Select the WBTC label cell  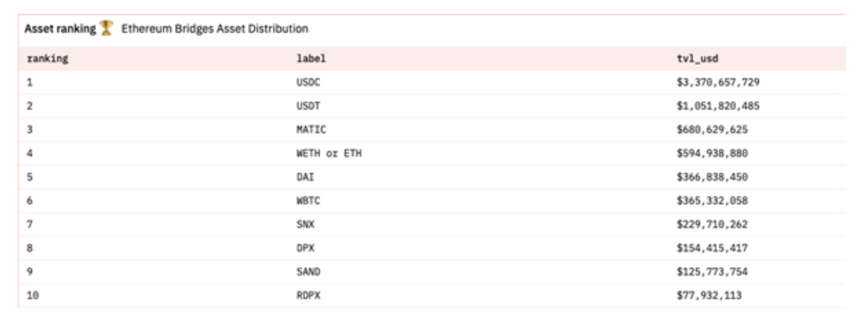click(x=308, y=201)
